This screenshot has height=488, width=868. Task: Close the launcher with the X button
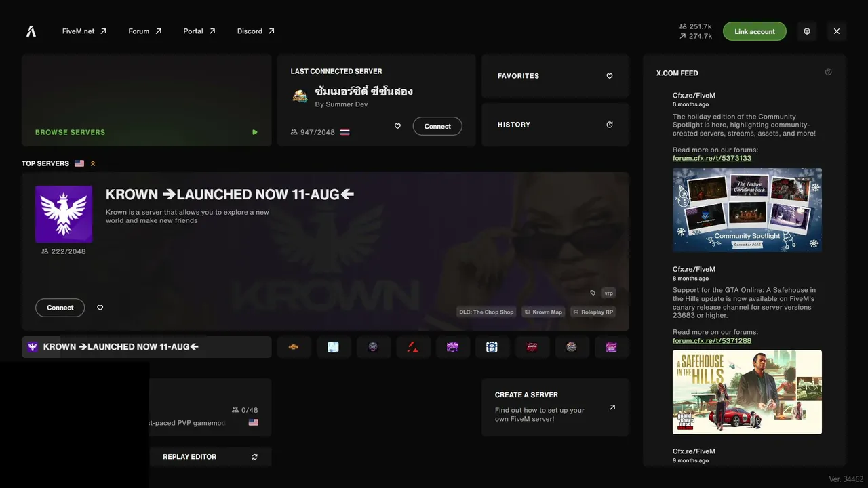[x=837, y=31]
